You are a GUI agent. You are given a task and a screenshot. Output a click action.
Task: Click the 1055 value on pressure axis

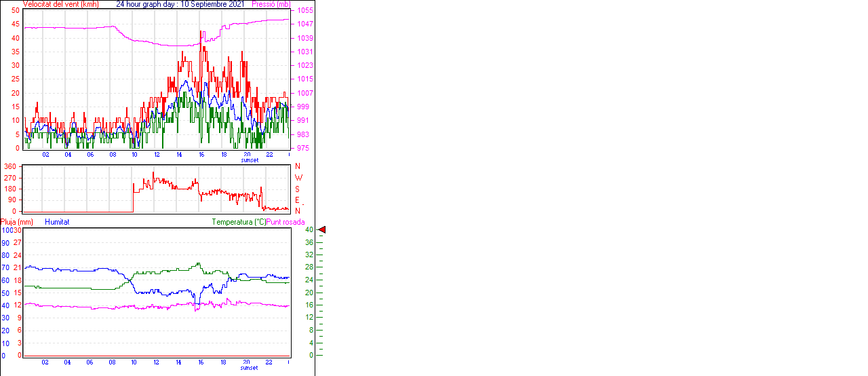pos(304,11)
